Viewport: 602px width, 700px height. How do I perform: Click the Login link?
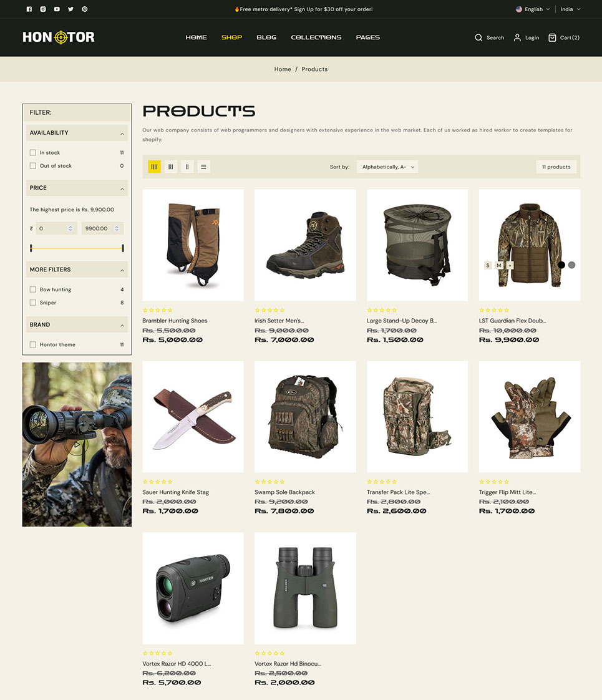526,37
